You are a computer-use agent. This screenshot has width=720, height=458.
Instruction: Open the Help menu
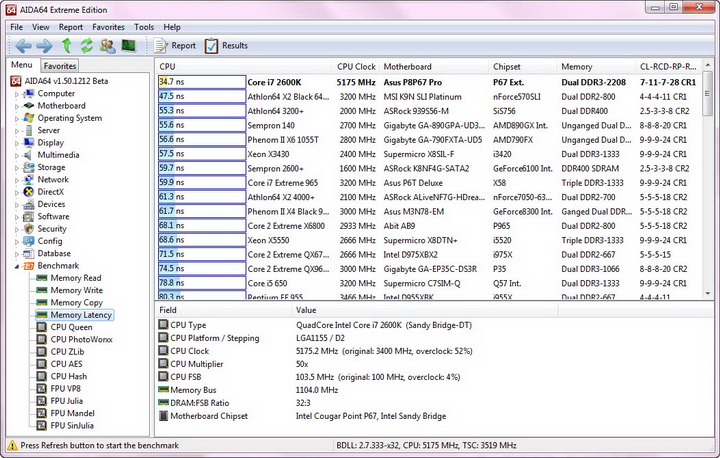click(x=172, y=27)
